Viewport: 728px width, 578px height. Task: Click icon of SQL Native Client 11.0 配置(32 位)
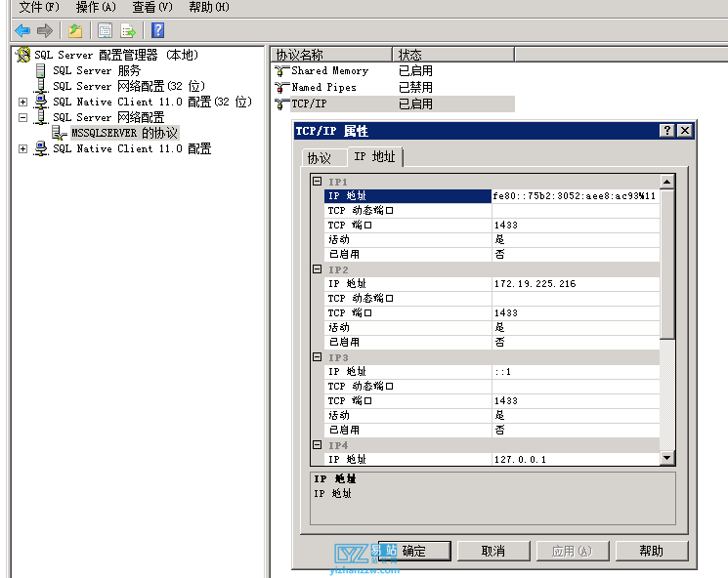[x=41, y=102]
